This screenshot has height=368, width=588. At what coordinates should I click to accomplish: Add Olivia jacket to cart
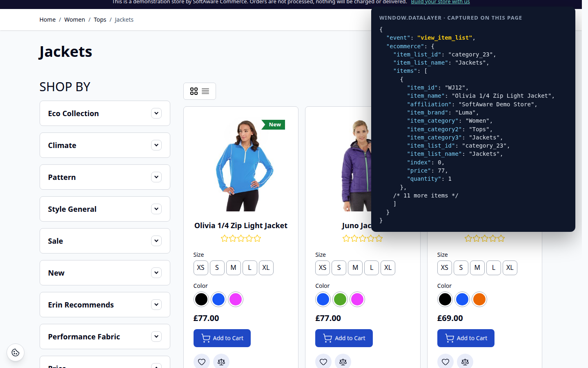222,338
